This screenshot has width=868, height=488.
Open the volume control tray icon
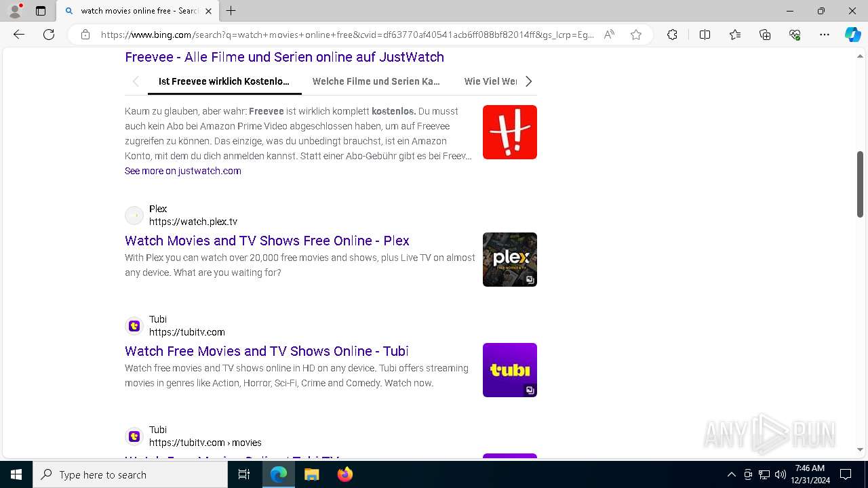click(781, 474)
